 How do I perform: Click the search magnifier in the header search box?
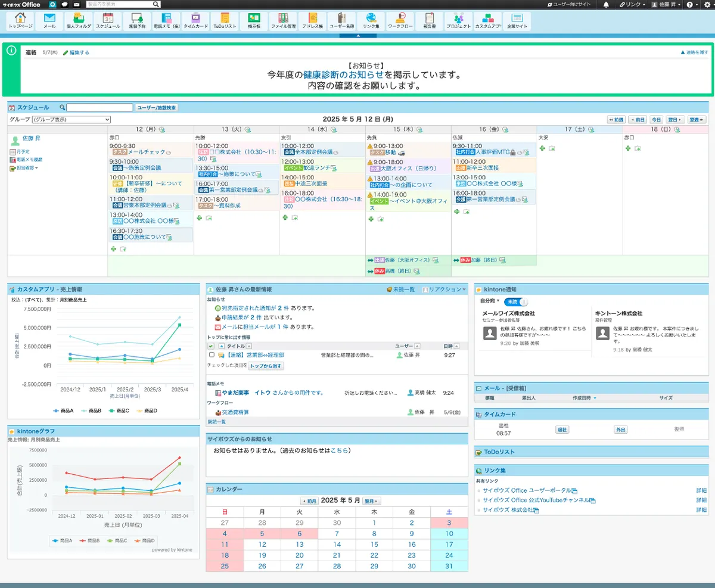[156, 4]
